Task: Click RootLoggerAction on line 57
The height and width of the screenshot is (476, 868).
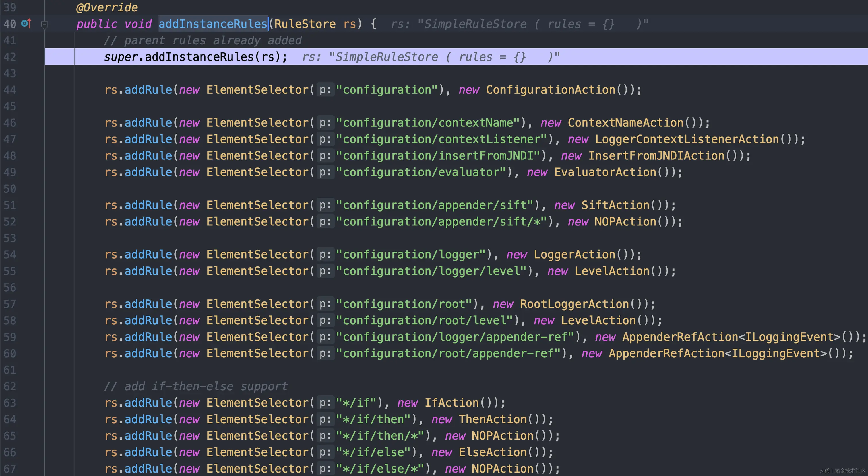Action: tap(575, 304)
